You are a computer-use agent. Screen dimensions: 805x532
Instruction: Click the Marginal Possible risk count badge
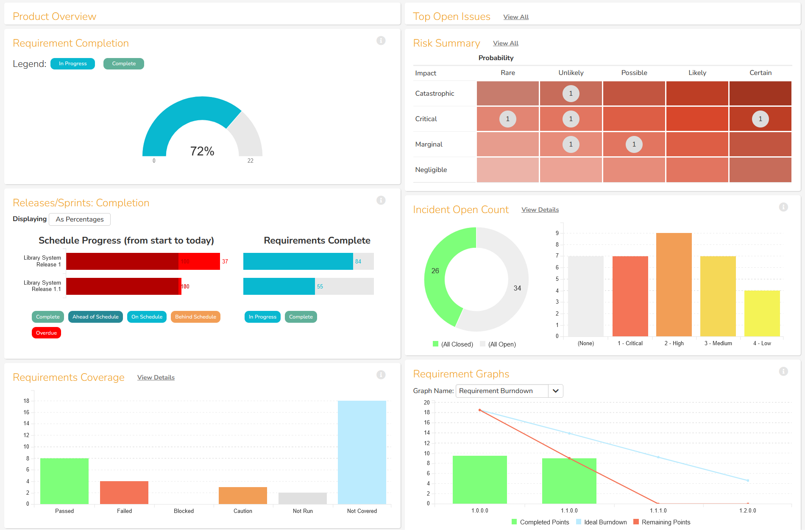coord(634,144)
